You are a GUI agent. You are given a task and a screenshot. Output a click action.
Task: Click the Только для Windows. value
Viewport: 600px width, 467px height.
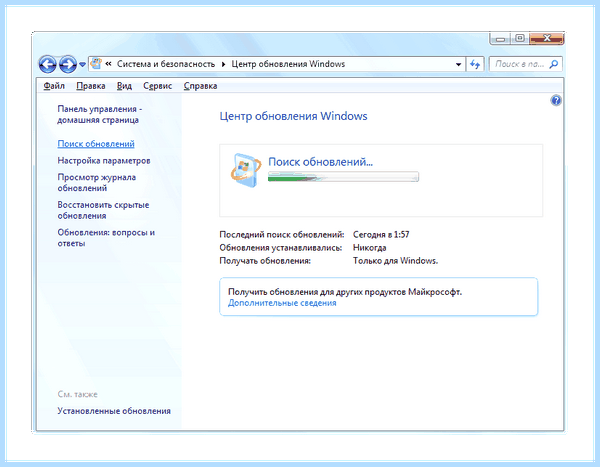click(395, 261)
